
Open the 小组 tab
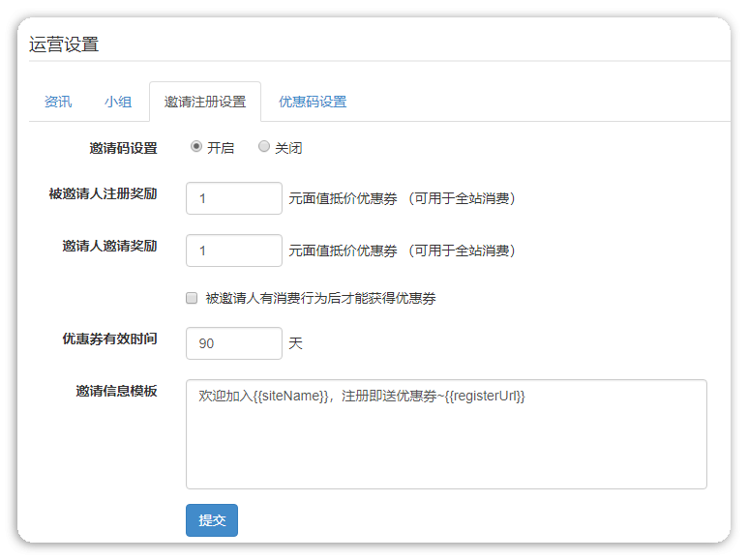(x=118, y=102)
